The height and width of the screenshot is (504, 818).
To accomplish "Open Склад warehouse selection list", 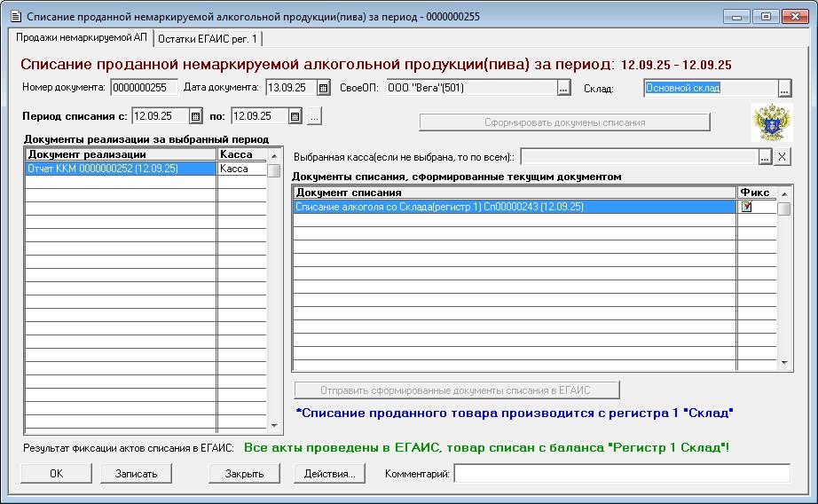I will coord(783,88).
